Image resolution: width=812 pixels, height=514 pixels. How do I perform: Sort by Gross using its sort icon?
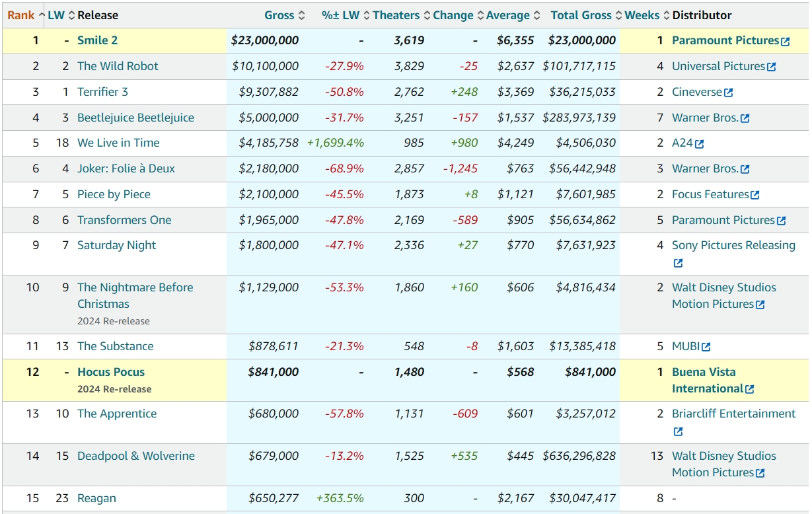coord(301,15)
